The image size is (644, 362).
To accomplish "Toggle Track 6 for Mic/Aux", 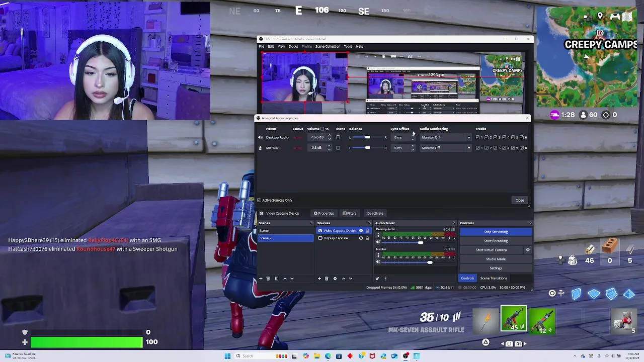I will [x=521, y=148].
